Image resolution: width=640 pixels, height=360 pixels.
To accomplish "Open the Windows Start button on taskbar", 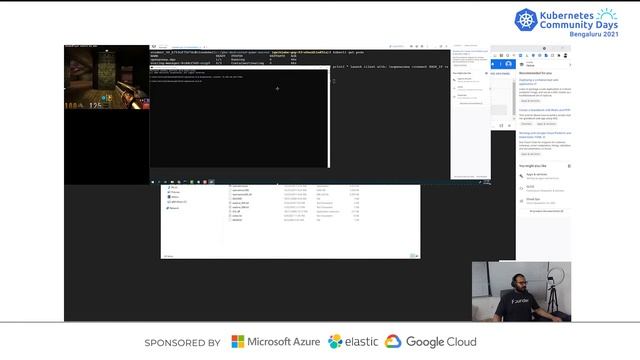I will pyautogui.click(x=153, y=182).
